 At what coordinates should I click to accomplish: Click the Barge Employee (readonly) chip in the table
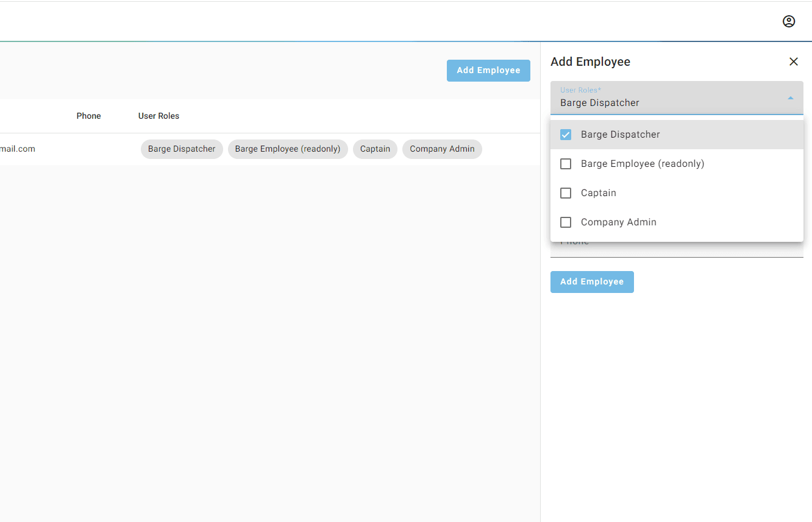point(288,149)
